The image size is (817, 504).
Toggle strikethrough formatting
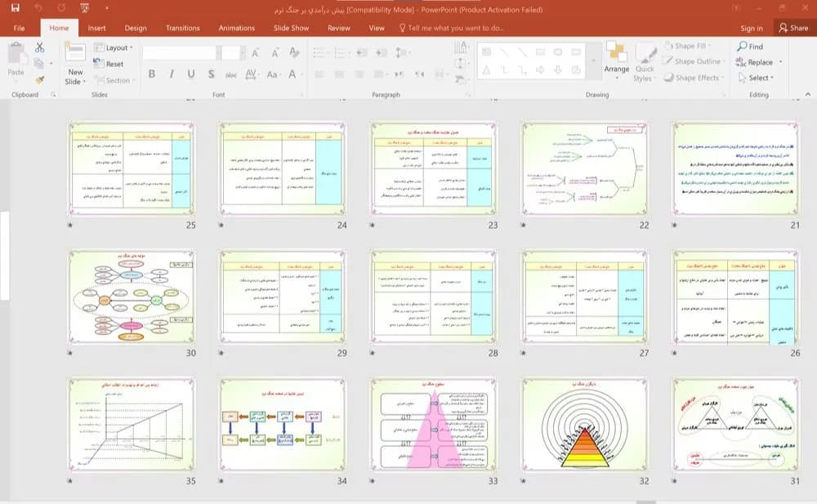(x=231, y=74)
